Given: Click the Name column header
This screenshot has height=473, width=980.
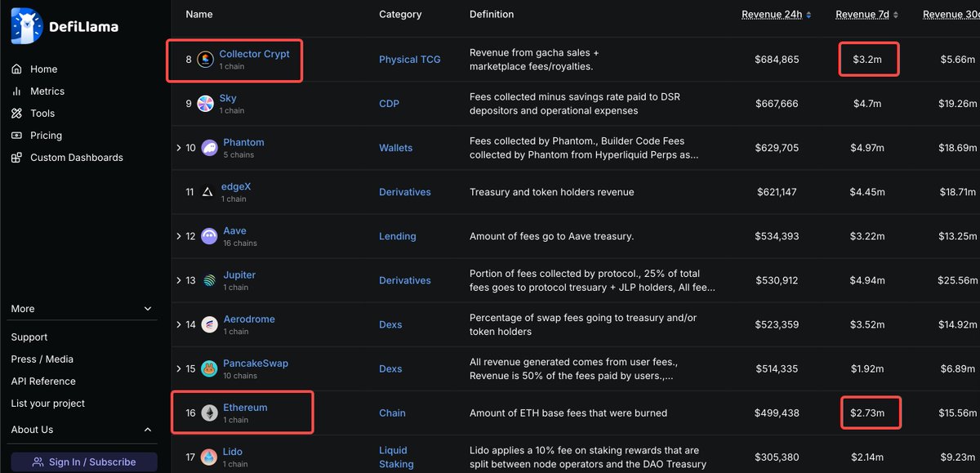Looking at the screenshot, I should click(199, 15).
